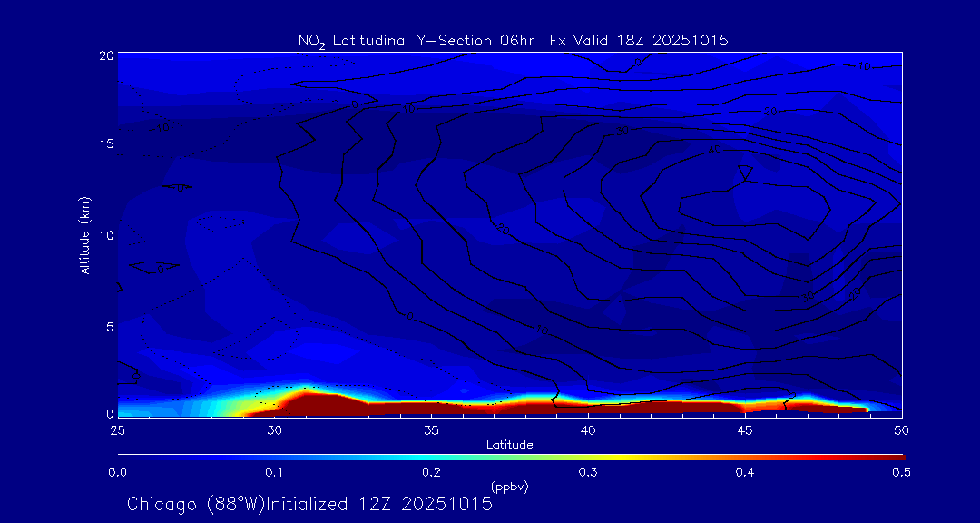Viewport: 980px width, 523px height.
Task: Select the altitude tick label 20
Action: click(x=106, y=55)
